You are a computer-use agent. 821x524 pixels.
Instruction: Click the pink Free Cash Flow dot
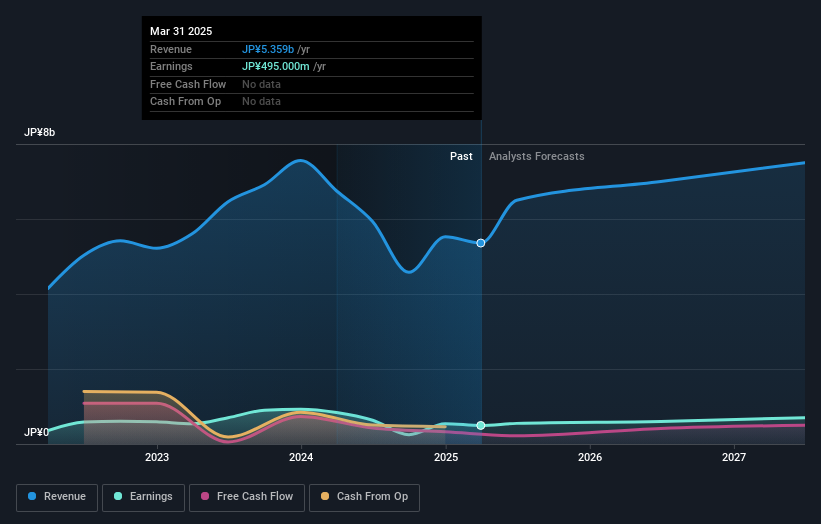205,496
